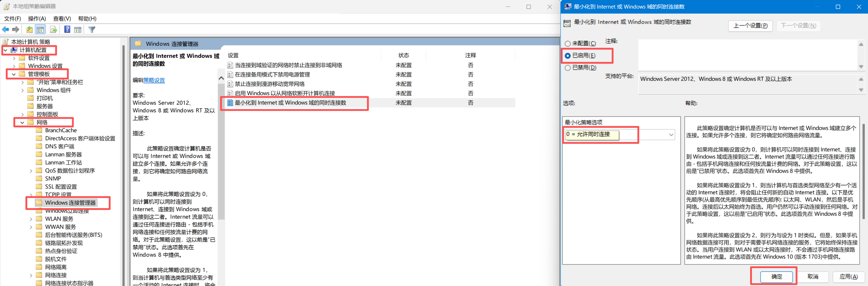The height and width of the screenshot is (286, 868).
Task: Open the 策略设置 link
Action: click(154, 80)
